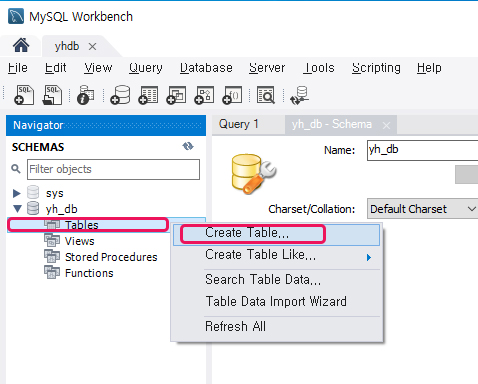Open the Database menu
The image size is (478, 384).
click(206, 68)
